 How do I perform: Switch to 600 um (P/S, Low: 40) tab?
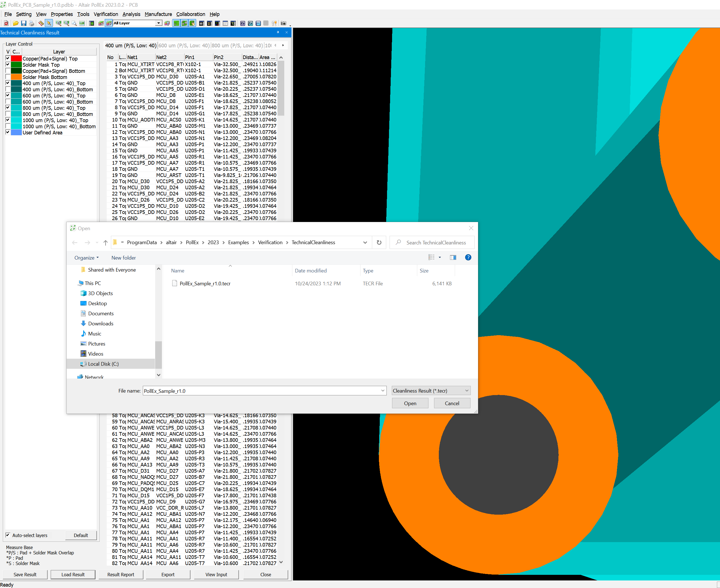184,45
